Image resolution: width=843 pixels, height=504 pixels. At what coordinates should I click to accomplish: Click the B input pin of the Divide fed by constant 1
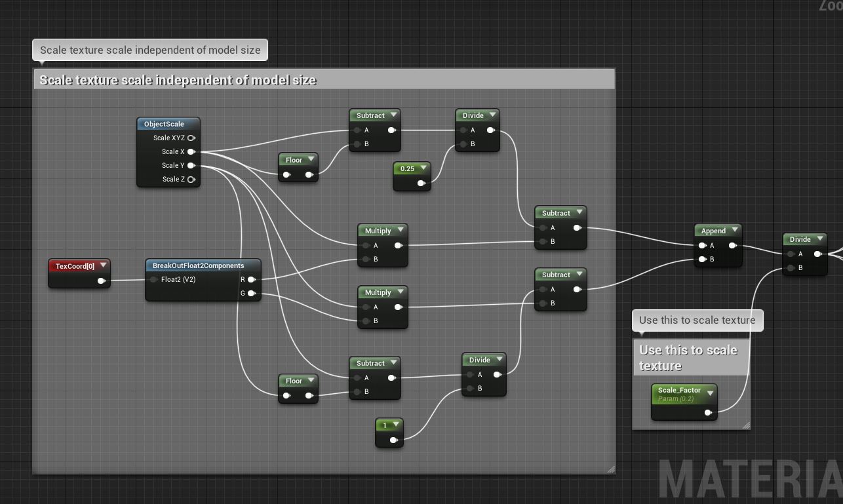click(471, 389)
